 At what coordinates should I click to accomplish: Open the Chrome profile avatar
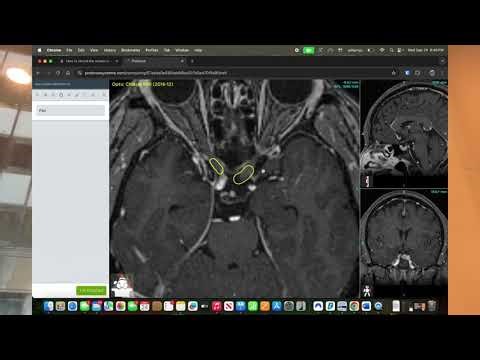point(432,73)
